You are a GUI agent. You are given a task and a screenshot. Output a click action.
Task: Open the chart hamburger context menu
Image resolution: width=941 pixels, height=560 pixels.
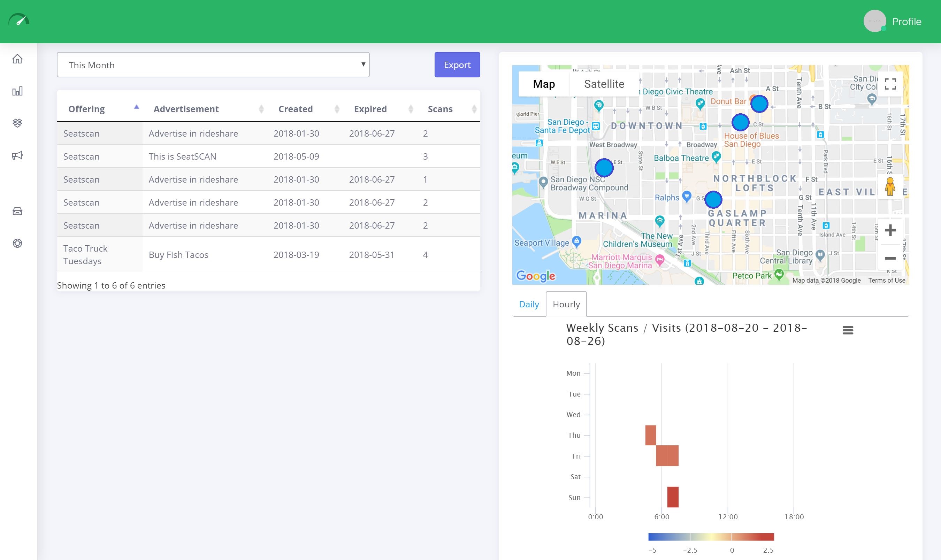pos(848,330)
